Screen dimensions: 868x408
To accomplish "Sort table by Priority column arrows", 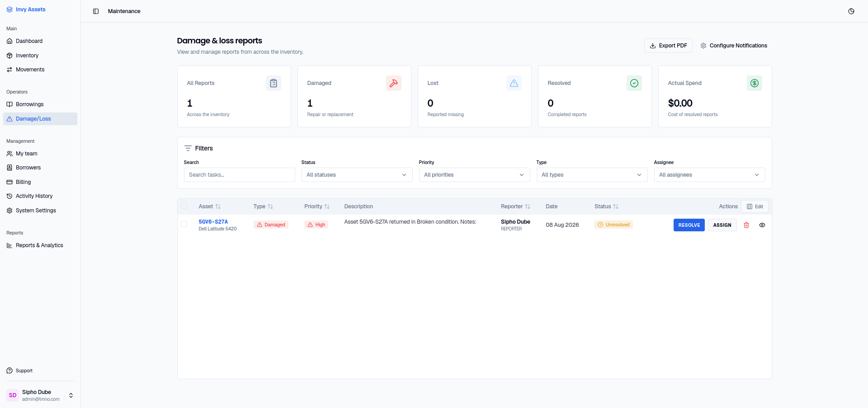I will point(327,206).
